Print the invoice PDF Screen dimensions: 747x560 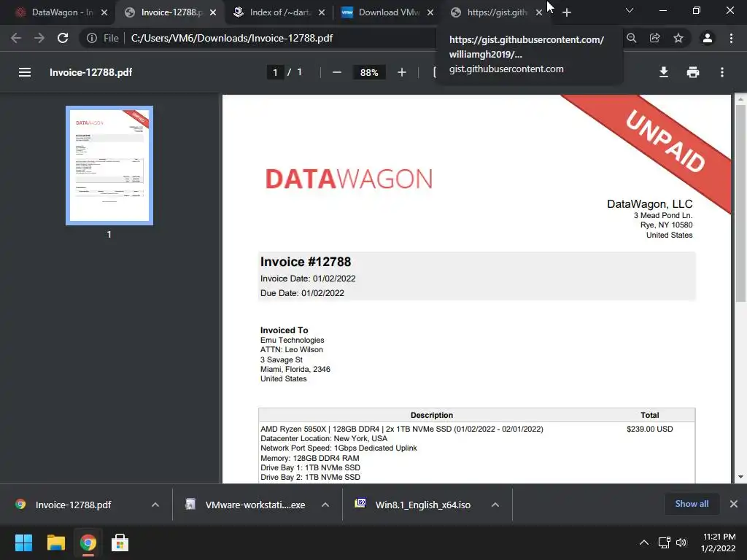point(693,72)
